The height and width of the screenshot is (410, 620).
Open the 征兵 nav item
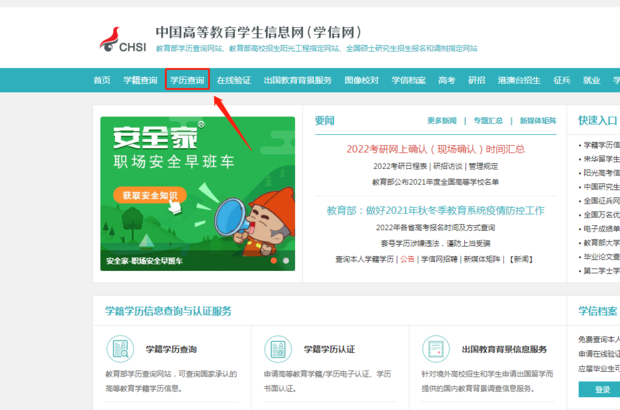tap(561, 80)
